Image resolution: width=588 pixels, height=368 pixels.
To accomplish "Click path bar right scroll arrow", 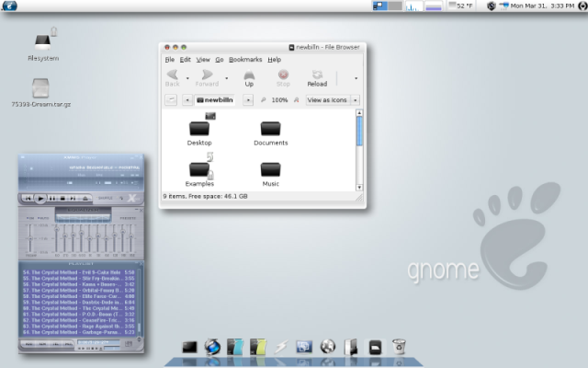I will click(x=248, y=100).
